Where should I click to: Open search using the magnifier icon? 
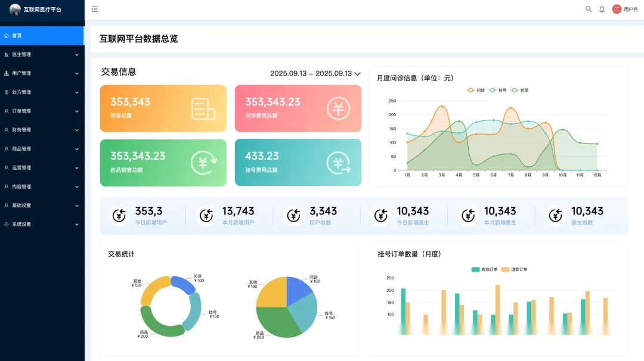coord(589,9)
